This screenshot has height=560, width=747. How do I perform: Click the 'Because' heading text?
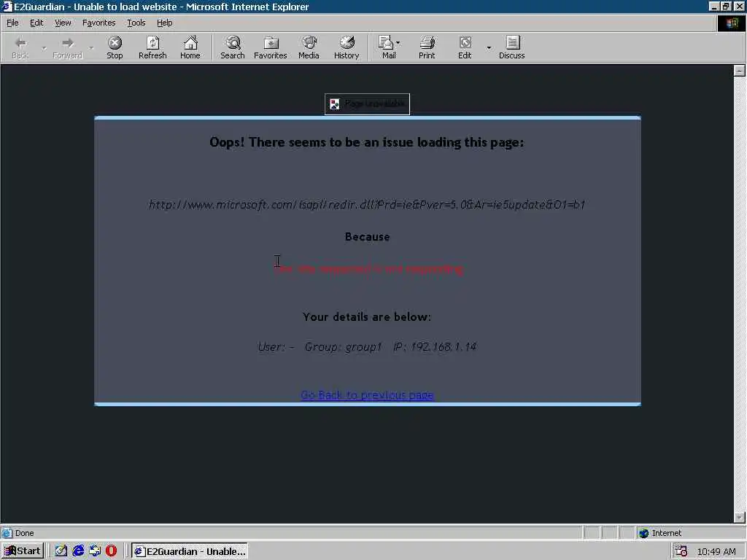[368, 237]
